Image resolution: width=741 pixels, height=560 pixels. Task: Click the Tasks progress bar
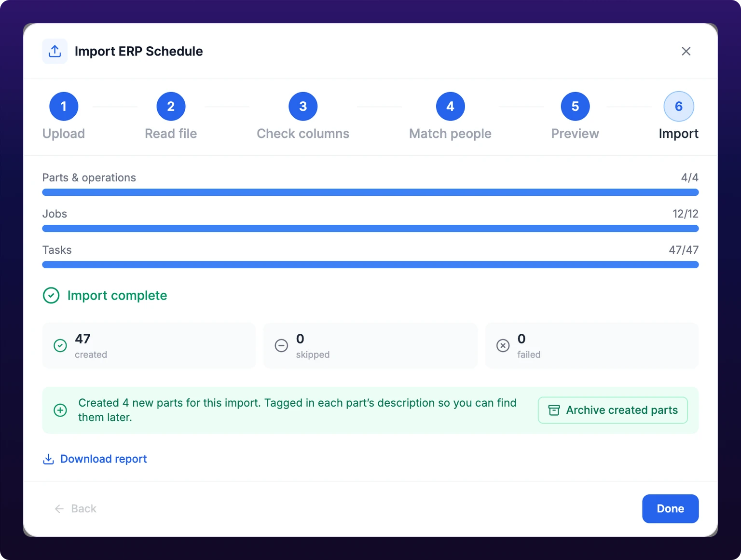click(x=370, y=264)
